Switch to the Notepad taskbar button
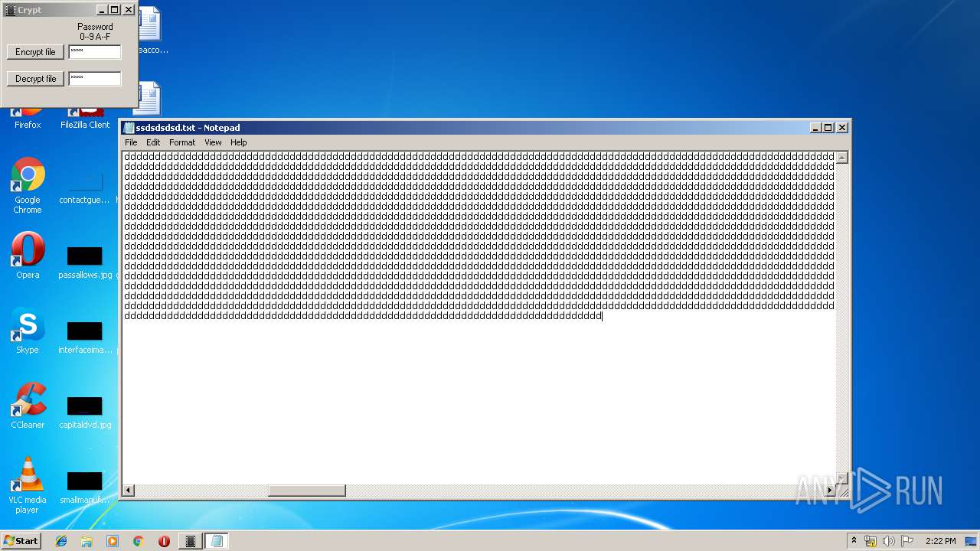Viewport: 980px width, 551px height. (x=217, y=541)
